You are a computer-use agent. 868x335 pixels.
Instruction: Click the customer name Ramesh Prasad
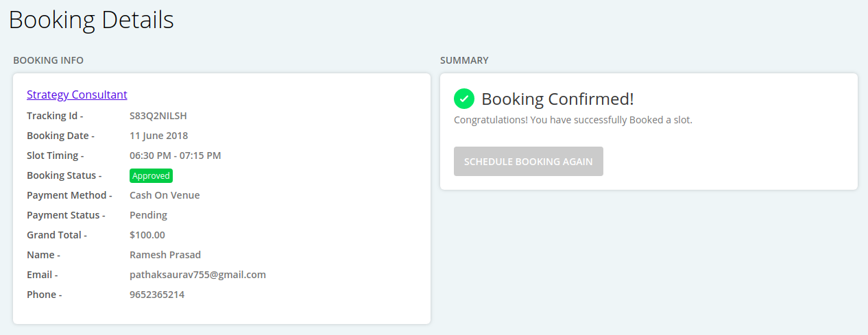pos(165,255)
